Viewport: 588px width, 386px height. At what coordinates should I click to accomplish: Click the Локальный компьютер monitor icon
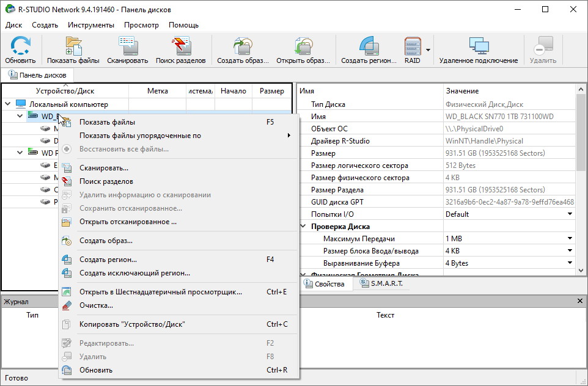coord(21,104)
